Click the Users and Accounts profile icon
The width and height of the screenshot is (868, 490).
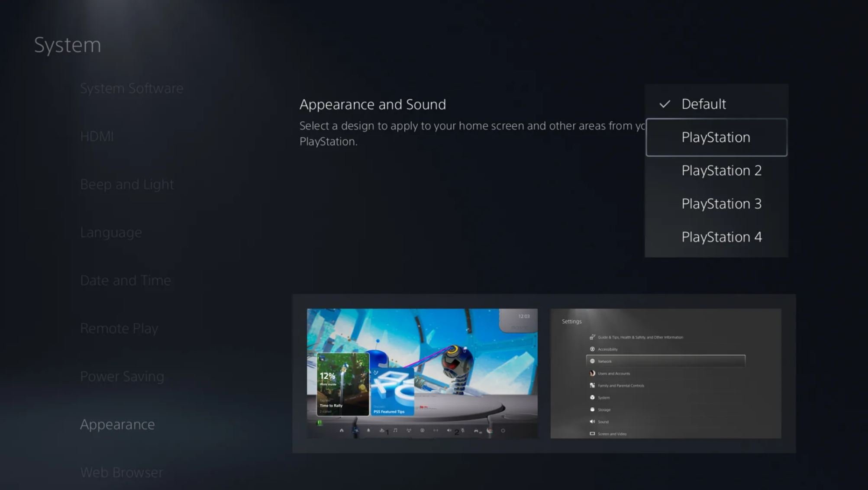click(592, 374)
